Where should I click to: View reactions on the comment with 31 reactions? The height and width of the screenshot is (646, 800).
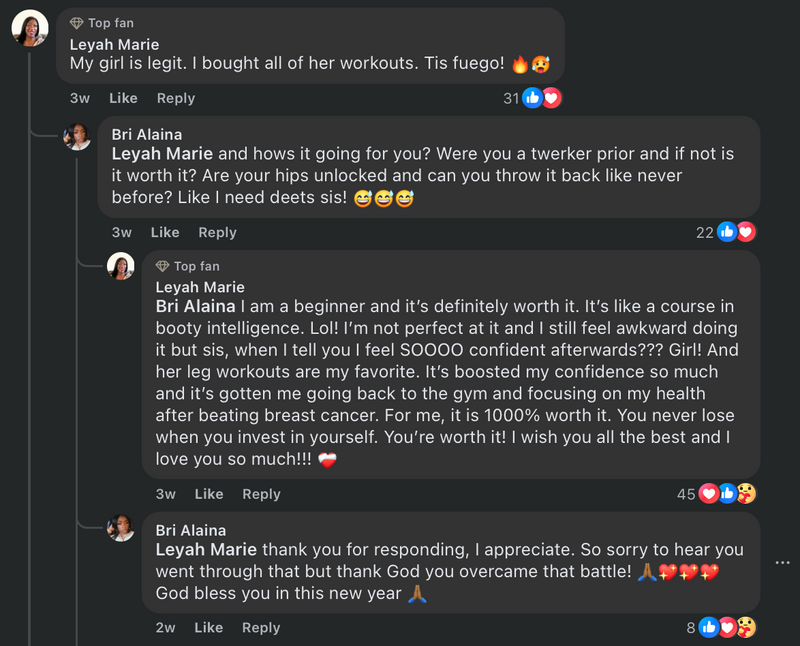(541, 98)
